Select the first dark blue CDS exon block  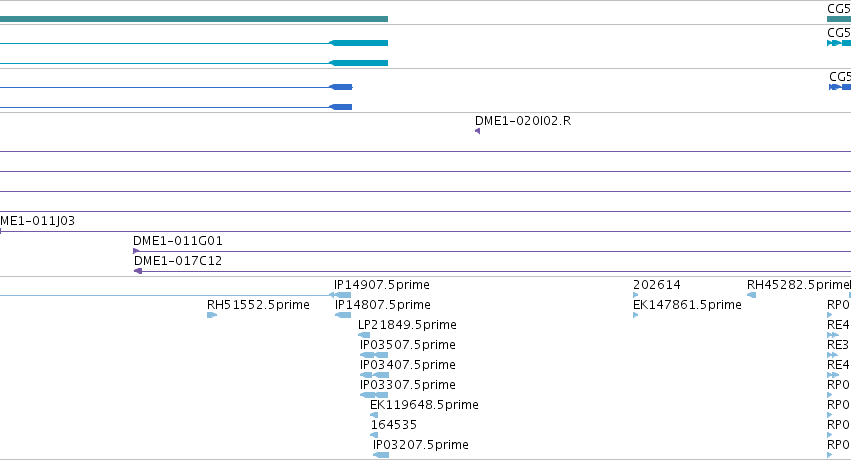click(x=341, y=87)
